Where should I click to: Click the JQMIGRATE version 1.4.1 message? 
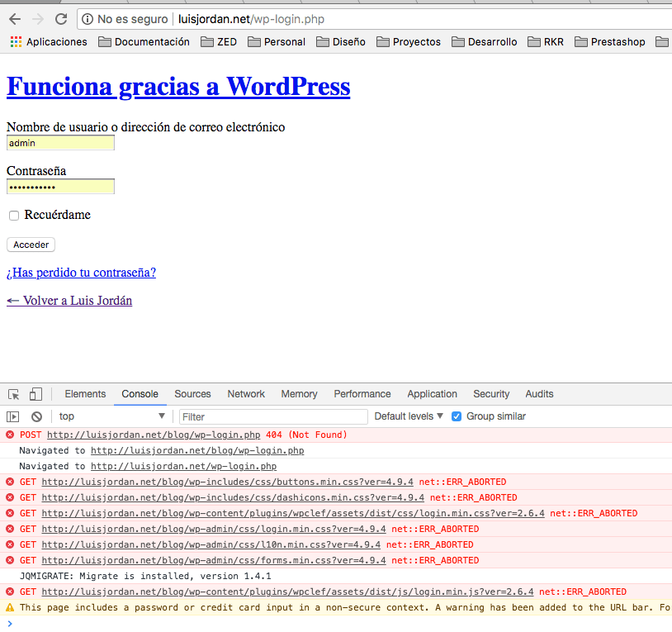[x=145, y=577]
